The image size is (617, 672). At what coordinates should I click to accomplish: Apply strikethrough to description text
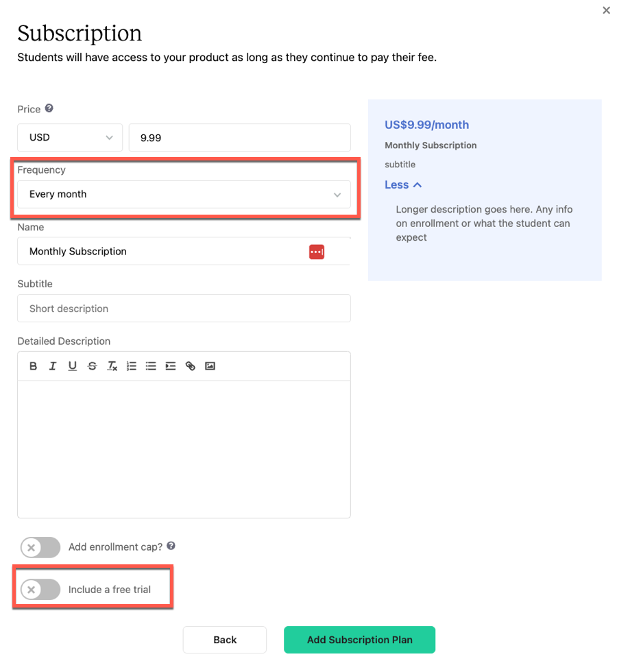click(92, 366)
